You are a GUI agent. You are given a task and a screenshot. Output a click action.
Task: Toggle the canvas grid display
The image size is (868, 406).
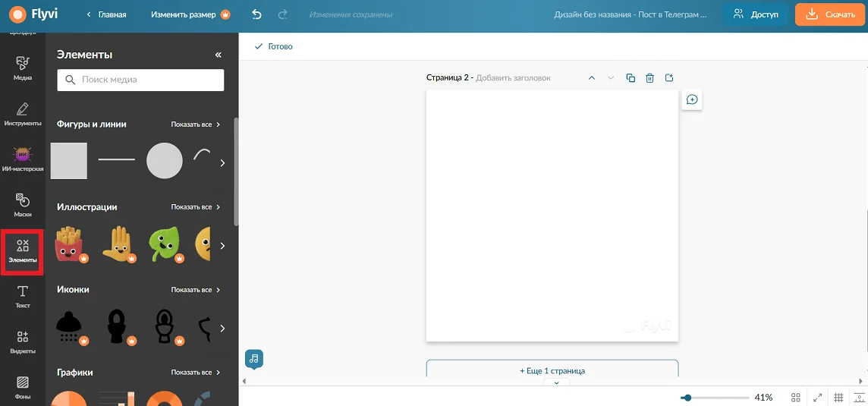838,397
